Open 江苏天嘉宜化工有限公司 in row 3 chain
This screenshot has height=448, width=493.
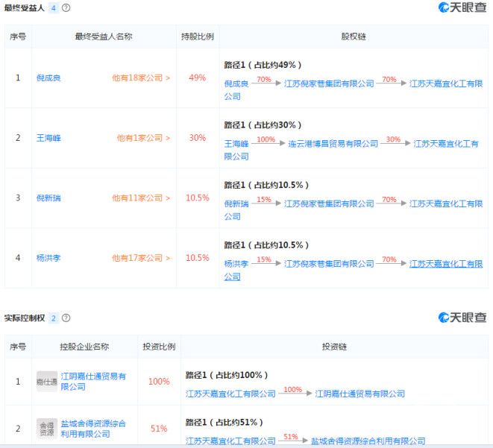[x=446, y=204]
